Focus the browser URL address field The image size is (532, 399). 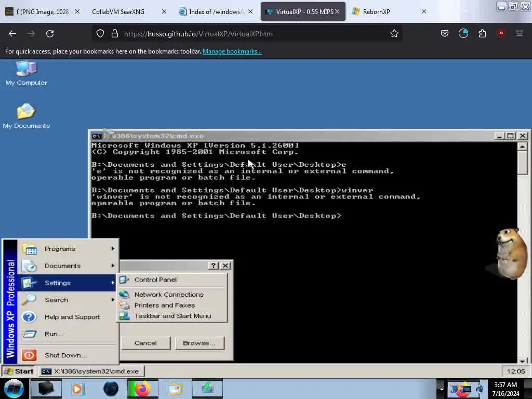pyautogui.click(x=248, y=34)
